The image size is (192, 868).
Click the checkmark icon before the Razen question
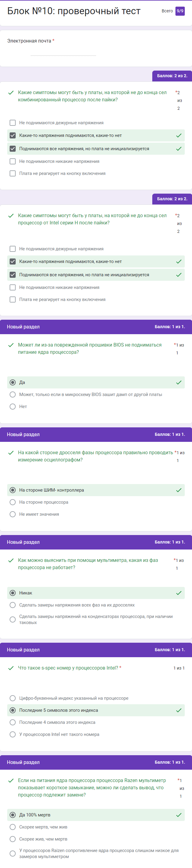pos(11,781)
